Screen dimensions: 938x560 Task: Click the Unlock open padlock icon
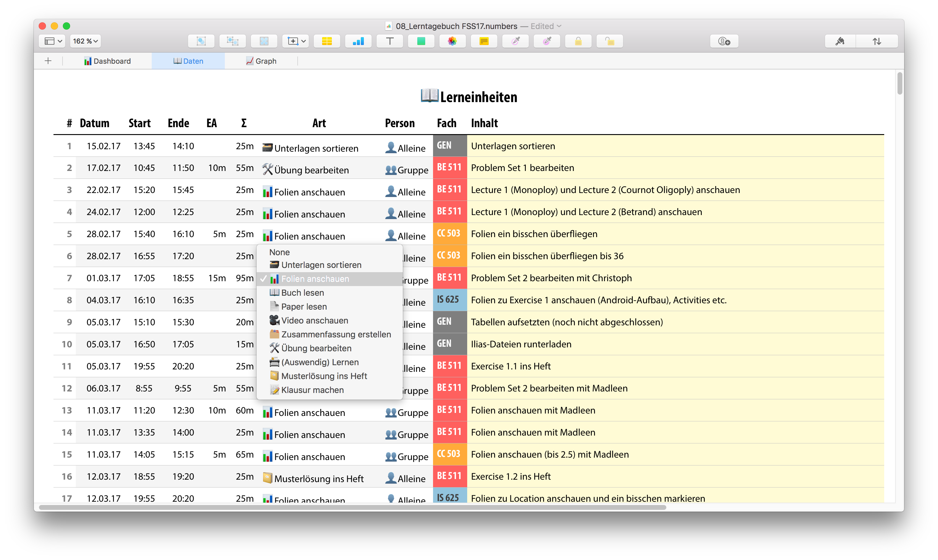tap(609, 41)
